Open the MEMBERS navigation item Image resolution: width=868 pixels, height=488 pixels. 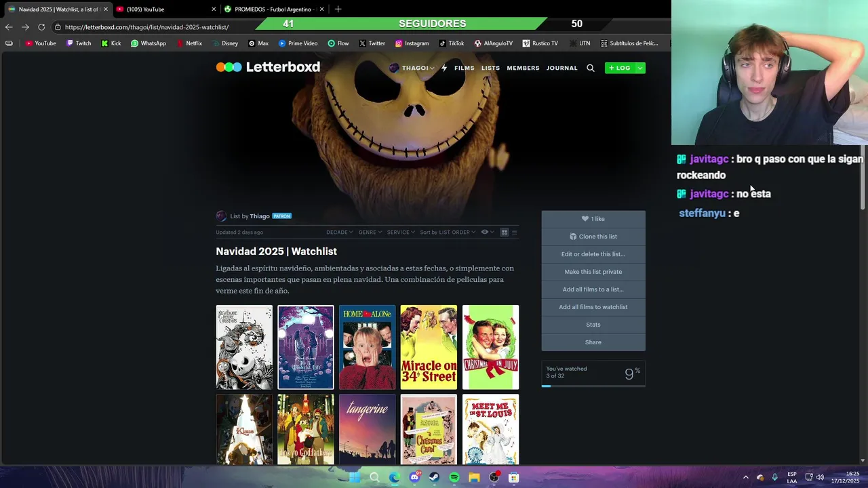coord(523,68)
